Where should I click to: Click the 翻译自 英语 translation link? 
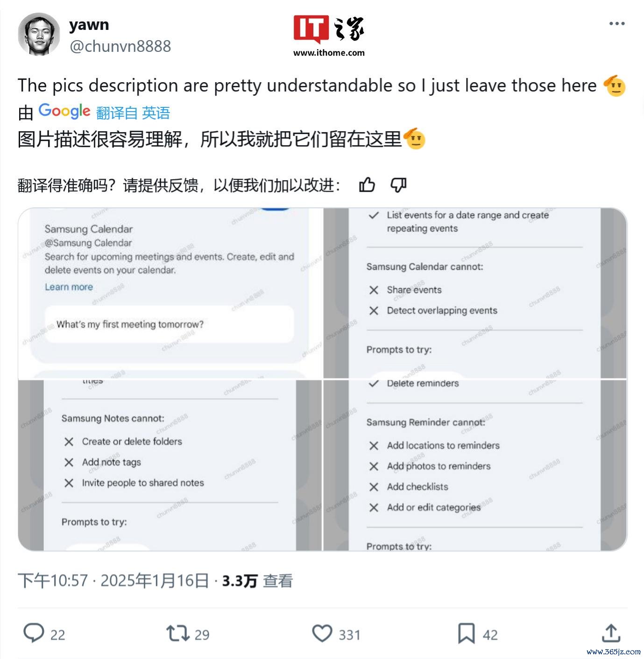pyautogui.click(x=133, y=112)
